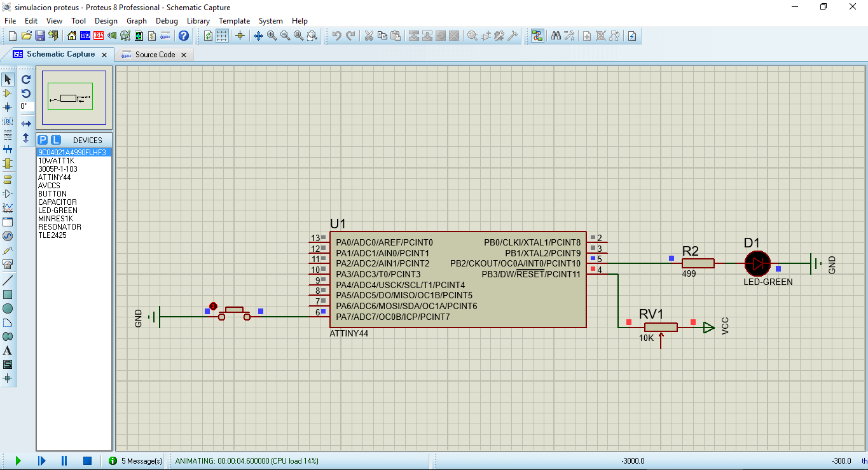
Task: Click the X-Mirror horizontal flip icon
Action: pyautogui.click(x=26, y=123)
